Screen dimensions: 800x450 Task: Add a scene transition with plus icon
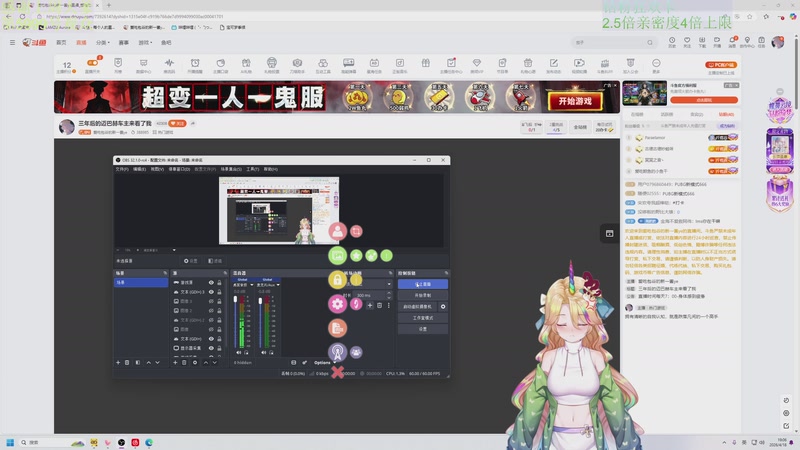[x=370, y=306]
